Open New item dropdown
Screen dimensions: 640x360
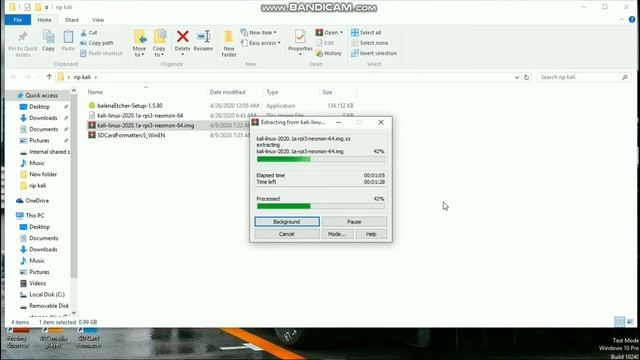point(258,33)
